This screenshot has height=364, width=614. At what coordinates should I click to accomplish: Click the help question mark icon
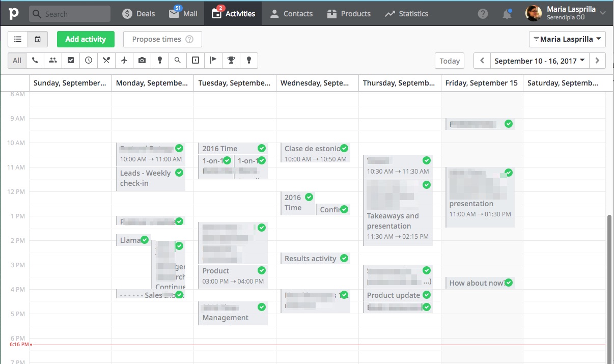[x=483, y=14]
